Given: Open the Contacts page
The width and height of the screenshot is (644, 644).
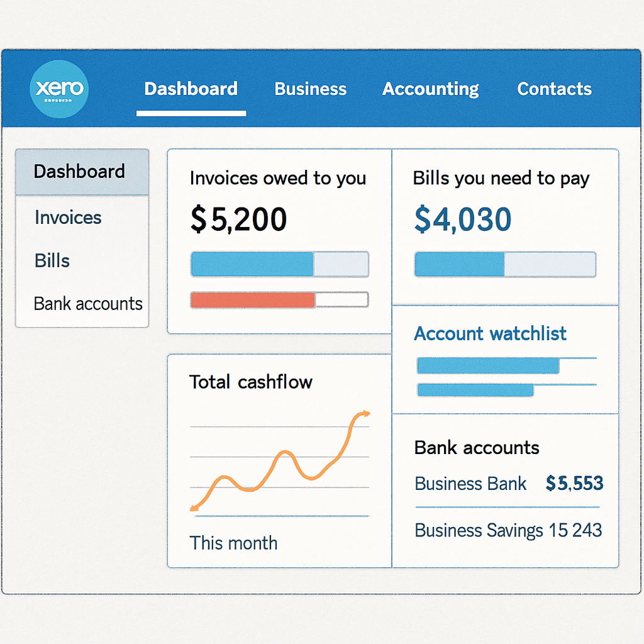Looking at the screenshot, I should (553, 89).
